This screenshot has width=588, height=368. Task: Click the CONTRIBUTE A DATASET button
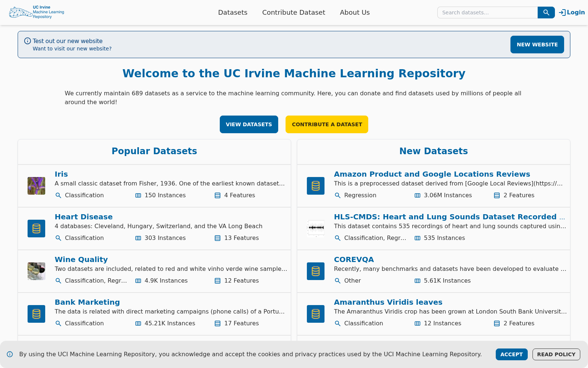click(x=327, y=124)
